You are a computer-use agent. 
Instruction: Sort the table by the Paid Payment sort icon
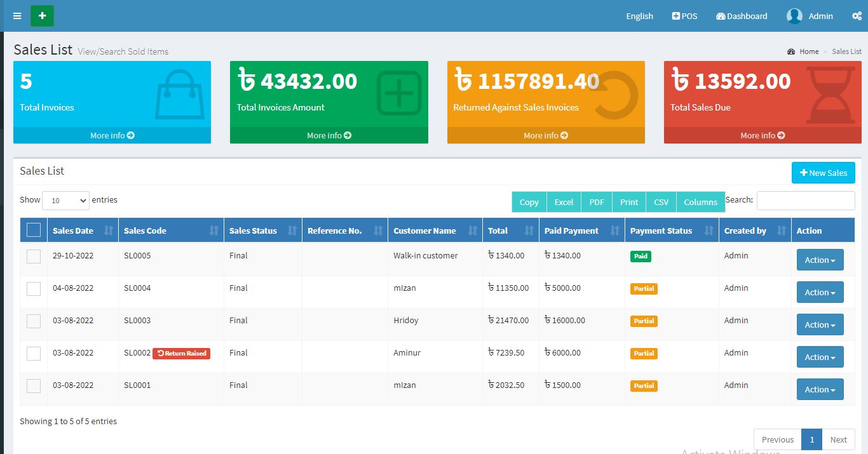[x=614, y=230]
